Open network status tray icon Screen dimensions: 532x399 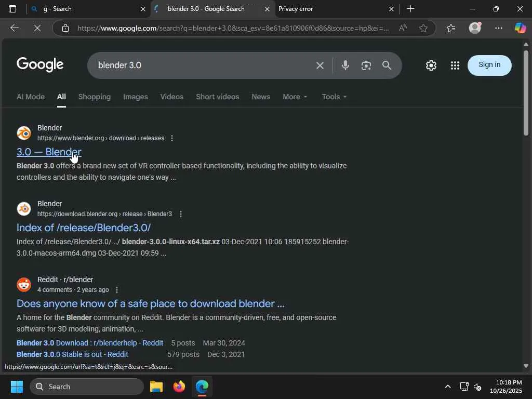pos(464,387)
